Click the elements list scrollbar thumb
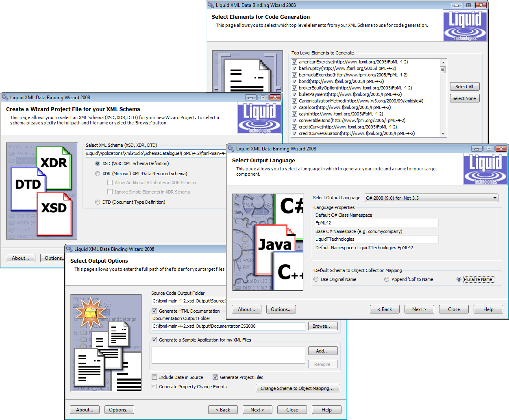Viewport: 509px width, 420px height. click(x=443, y=70)
